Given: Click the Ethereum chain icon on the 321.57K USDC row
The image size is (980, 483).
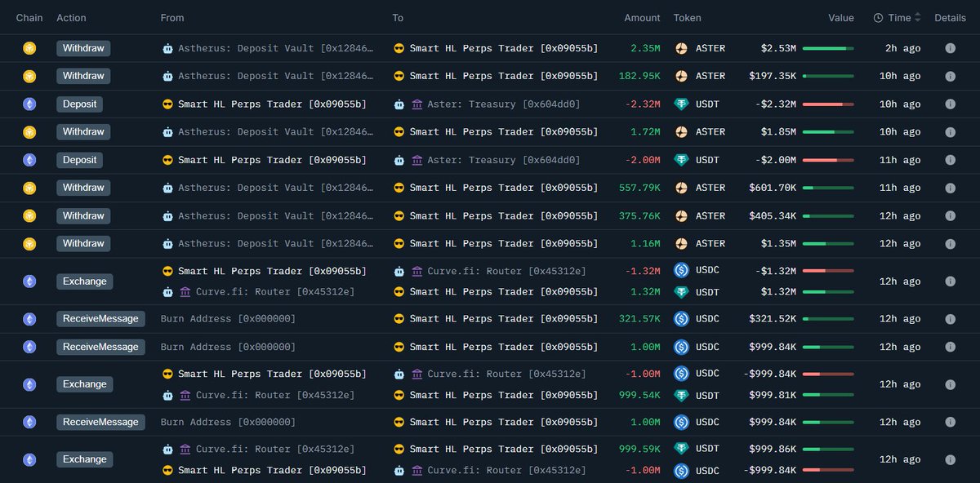Looking at the screenshot, I should [x=29, y=319].
